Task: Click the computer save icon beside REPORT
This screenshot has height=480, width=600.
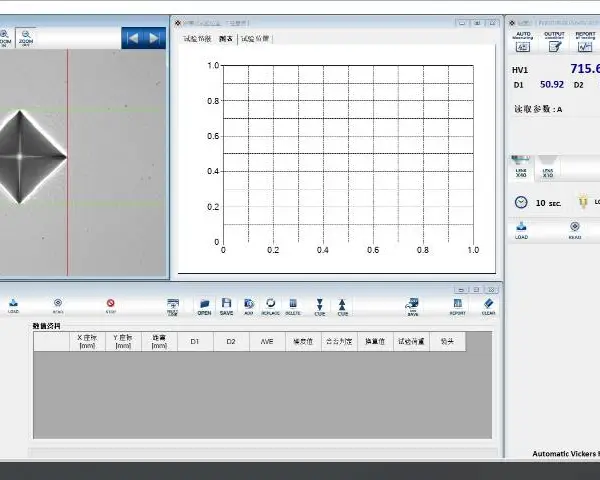Action: click(x=412, y=307)
